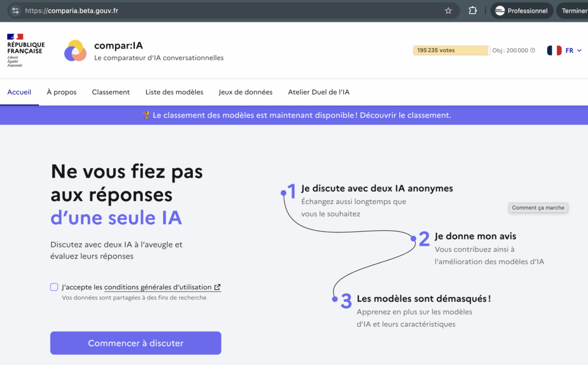The width and height of the screenshot is (588, 365).
Task: Go to the Classement tab
Action: pyautogui.click(x=111, y=92)
